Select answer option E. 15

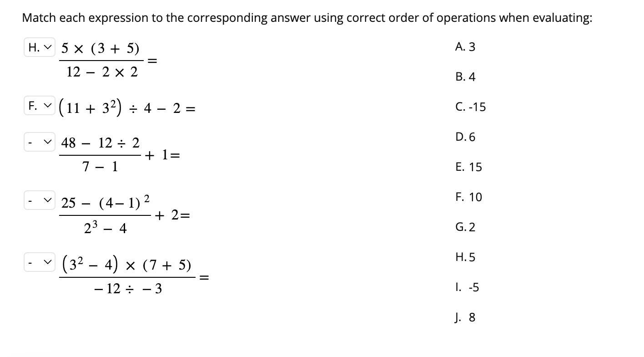[x=468, y=167]
